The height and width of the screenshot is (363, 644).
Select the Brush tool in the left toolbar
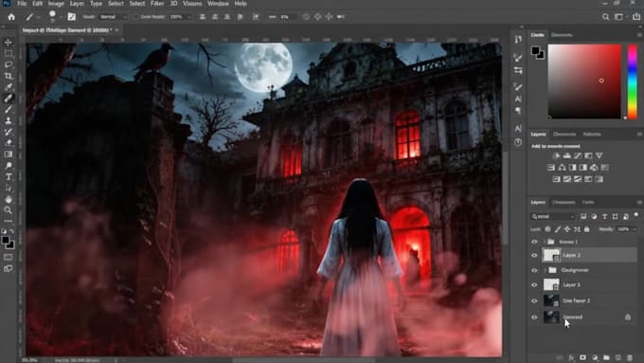(x=9, y=109)
